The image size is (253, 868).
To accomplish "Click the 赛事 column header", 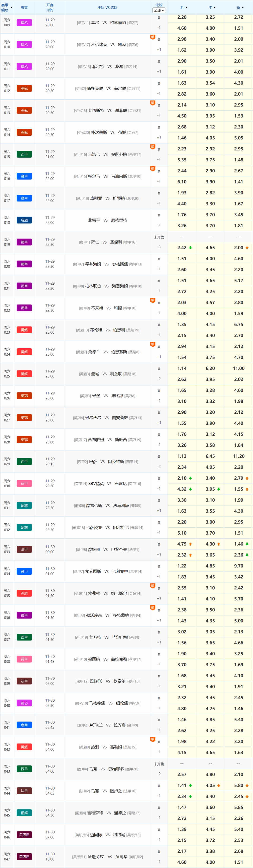I will (x=24, y=7).
